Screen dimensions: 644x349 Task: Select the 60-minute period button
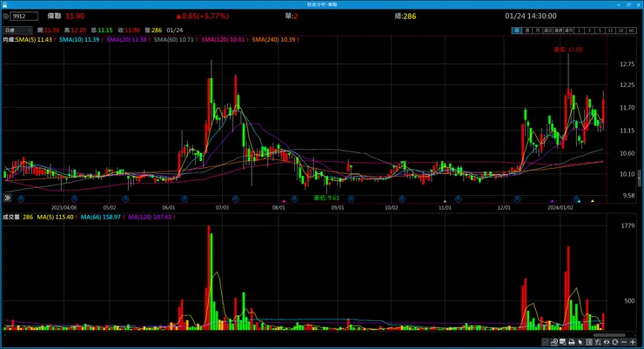tap(631, 30)
